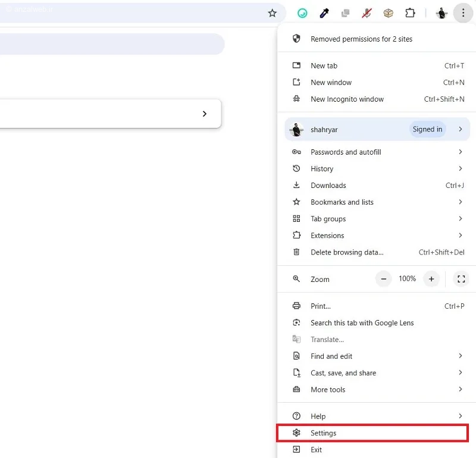Close the Chrome three-dot menu button
Viewport: 476px width, 458px height.
(463, 13)
